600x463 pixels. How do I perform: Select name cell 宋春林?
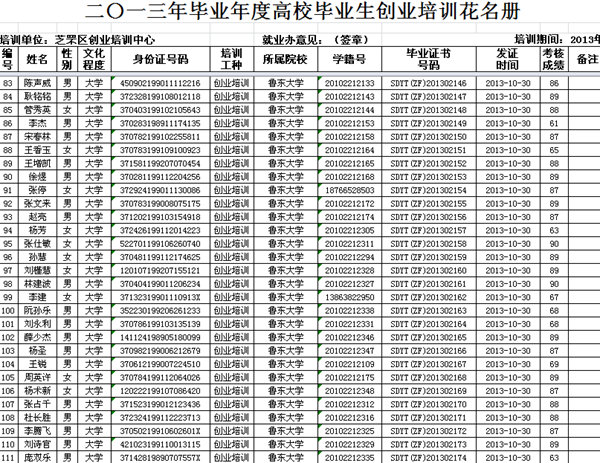(x=38, y=137)
